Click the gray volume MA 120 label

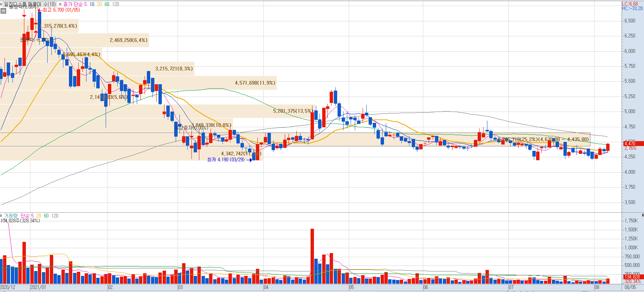tap(55, 216)
